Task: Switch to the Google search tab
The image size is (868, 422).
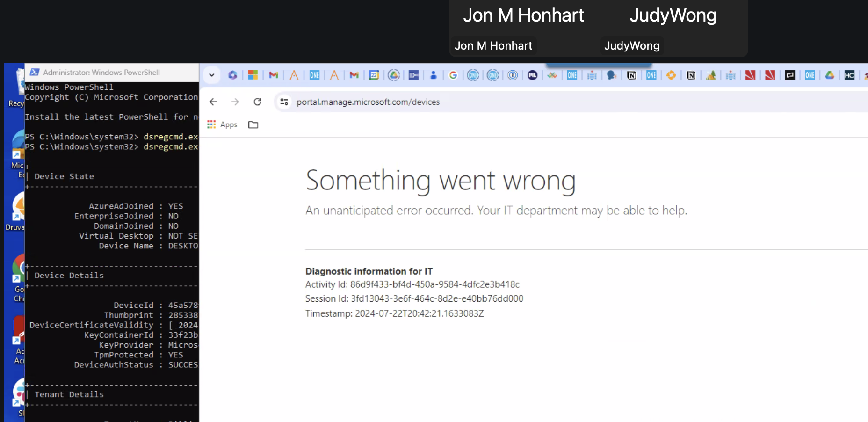Action: (453, 75)
